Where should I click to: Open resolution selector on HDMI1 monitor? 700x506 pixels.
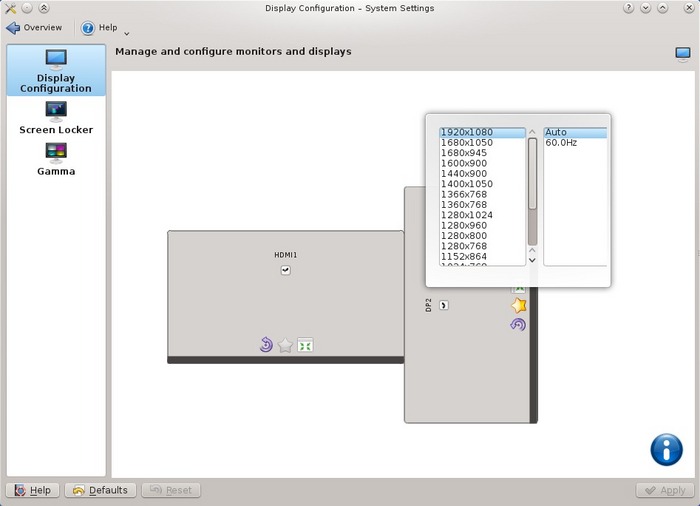tap(305, 346)
